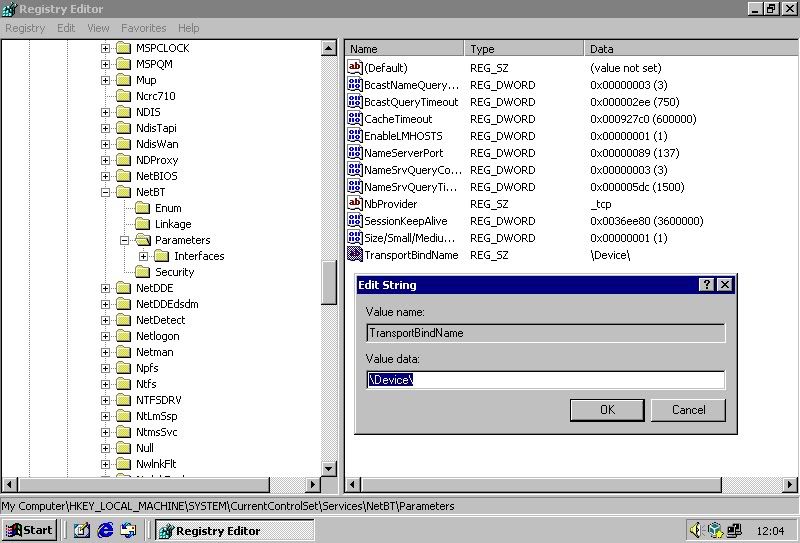Select the NTFSDRV key

159,400
